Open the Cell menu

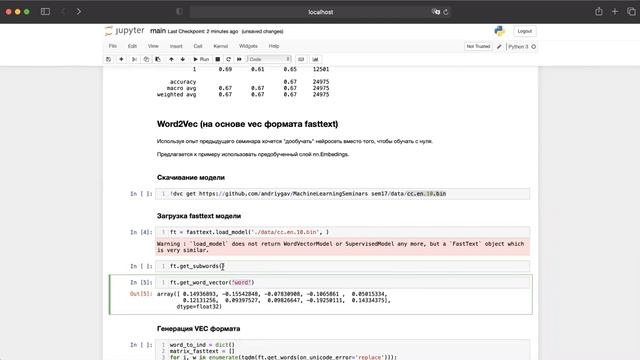click(198, 46)
